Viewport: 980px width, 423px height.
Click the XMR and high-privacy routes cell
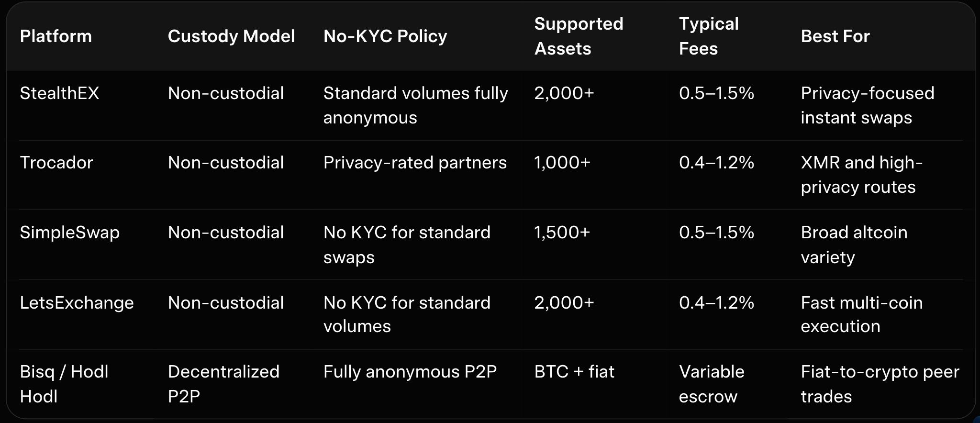861,175
